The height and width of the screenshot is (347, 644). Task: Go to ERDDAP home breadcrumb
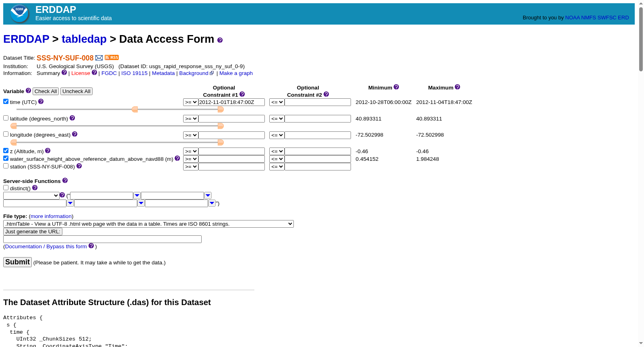(x=26, y=39)
